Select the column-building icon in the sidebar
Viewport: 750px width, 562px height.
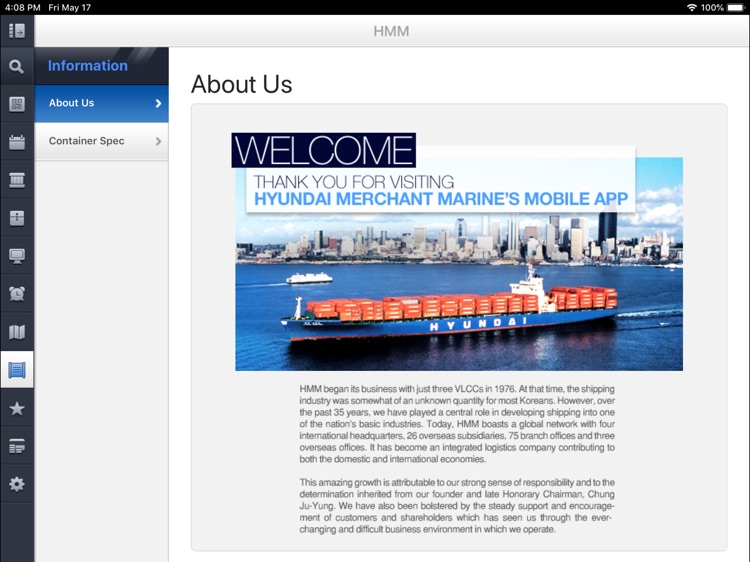click(17, 180)
